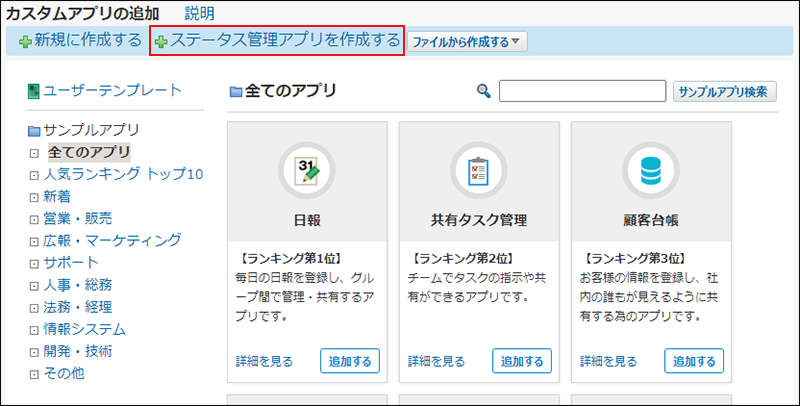Click the green plus icon beside ステータス管理アプリを作成する
This screenshot has width=800, height=406.
(161, 42)
